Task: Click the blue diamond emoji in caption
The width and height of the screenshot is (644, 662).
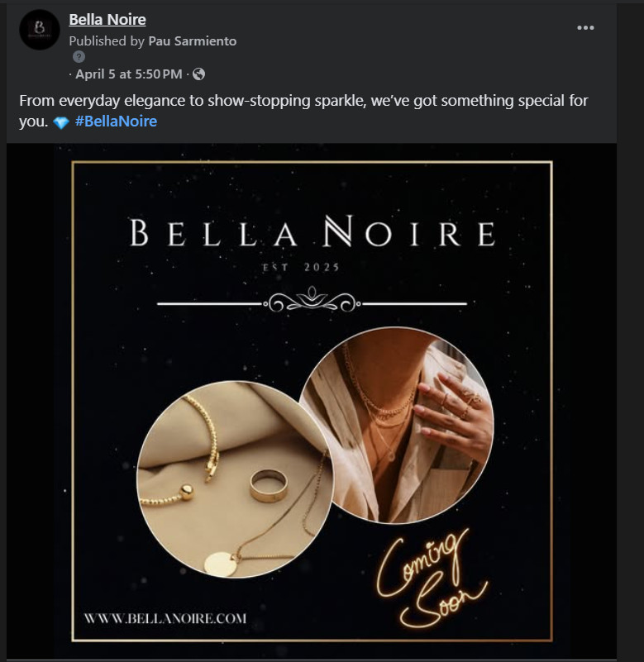Action: (x=60, y=122)
